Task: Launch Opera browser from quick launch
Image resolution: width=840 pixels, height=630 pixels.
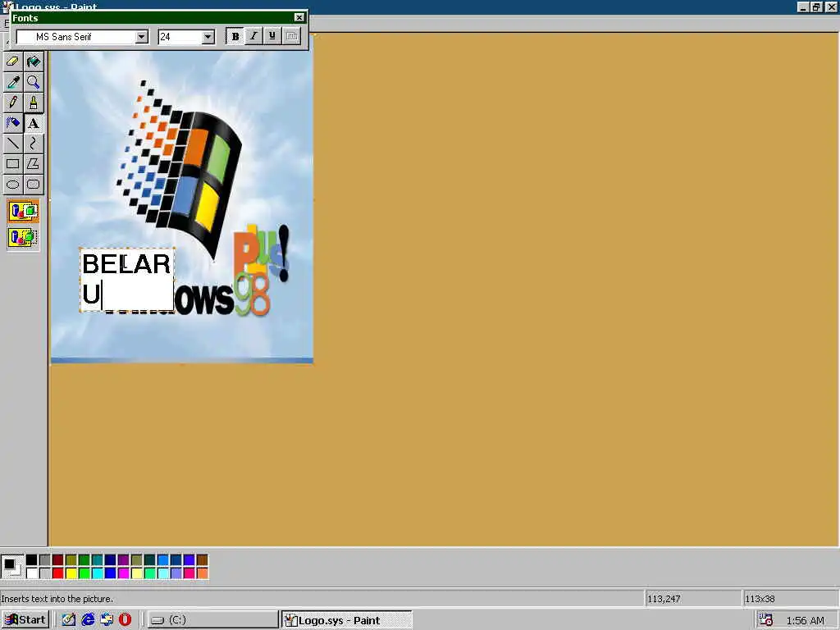Action: click(x=126, y=620)
